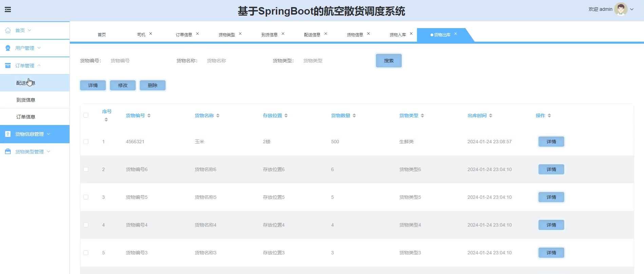The height and width of the screenshot is (274, 644).
Task: Focus the 货物编号 search input
Action: click(137, 61)
